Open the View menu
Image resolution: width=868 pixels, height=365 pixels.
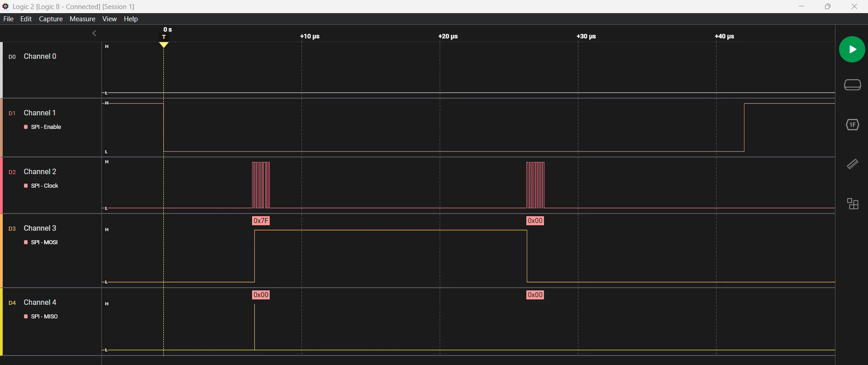pyautogui.click(x=110, y=19)
